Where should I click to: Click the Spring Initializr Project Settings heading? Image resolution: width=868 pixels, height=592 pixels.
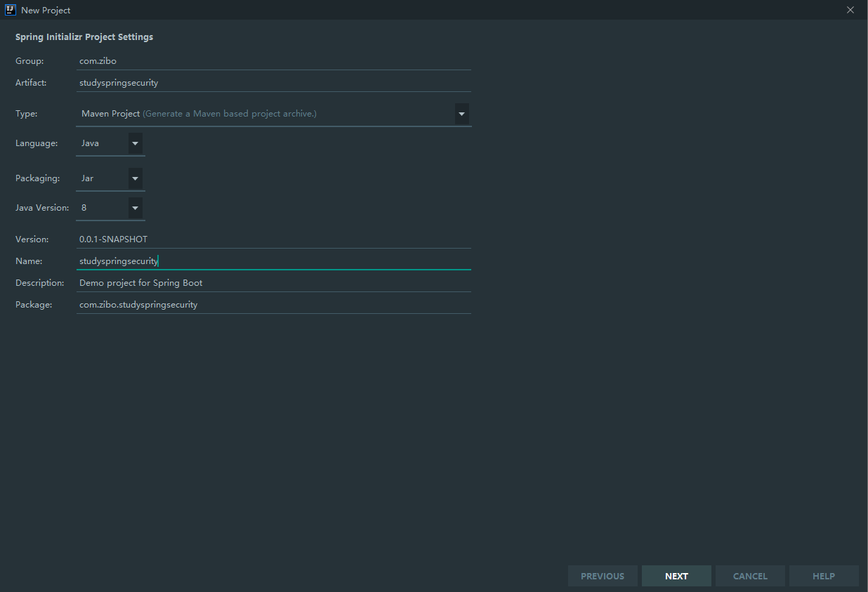[84, 37]
